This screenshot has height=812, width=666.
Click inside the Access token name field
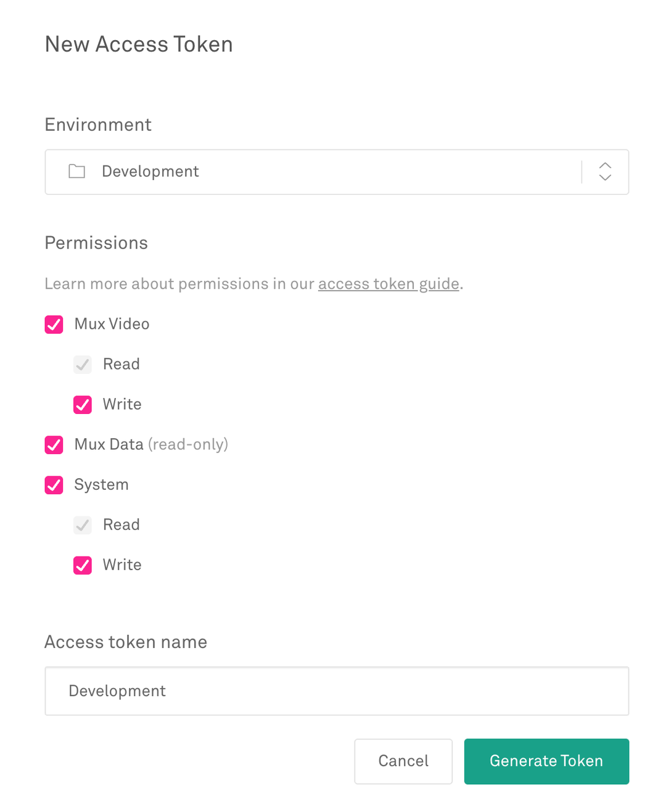(x=337, y=691)
